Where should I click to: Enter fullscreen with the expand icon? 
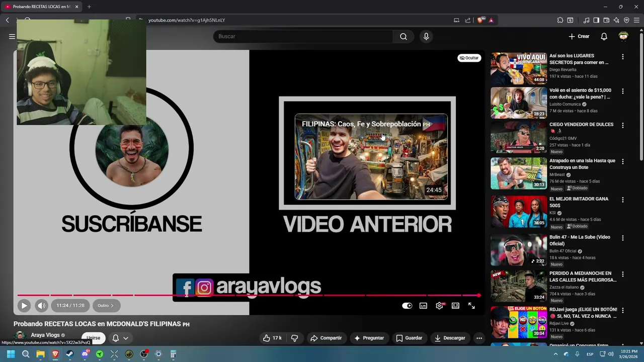point(471,306)
